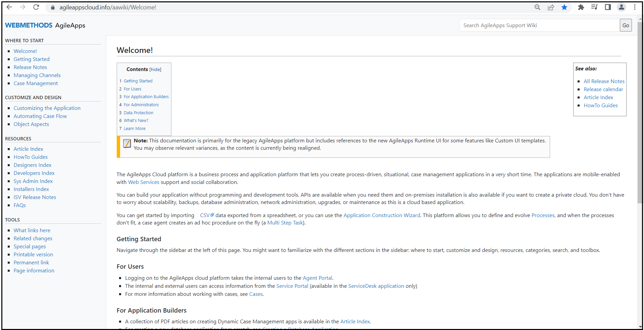The width and height of the screenshot is (644, 330).
Task: Open the Chrome three-dot menu
Action: 635,7
